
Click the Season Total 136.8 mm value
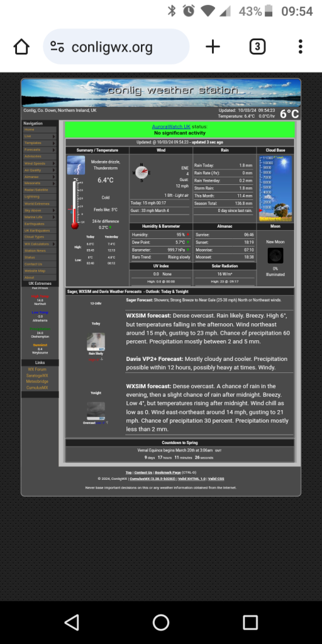click(x=245, y=203)
